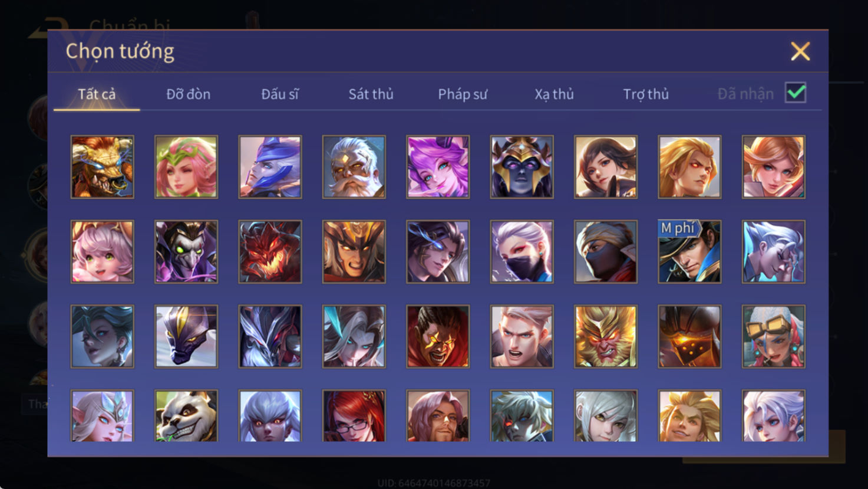Choose the white-bearded old man hero
This screenshot has height=489, width=868.
click(354, 167)
